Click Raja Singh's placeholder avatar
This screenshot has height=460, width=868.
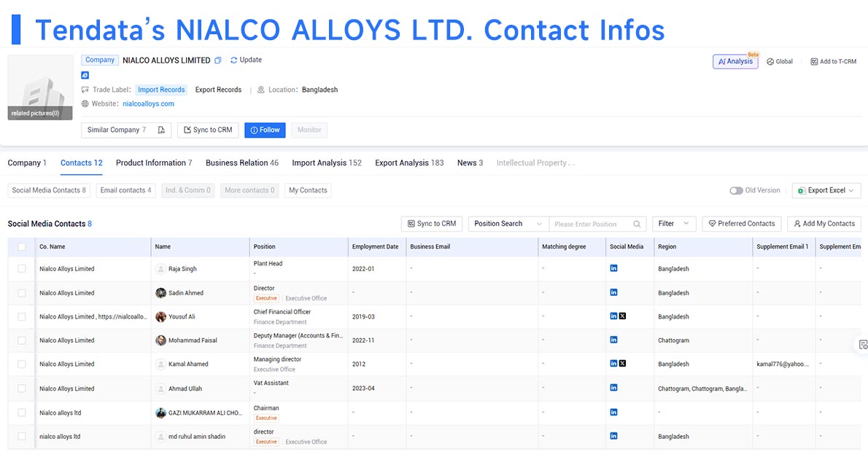coord(160,269)
